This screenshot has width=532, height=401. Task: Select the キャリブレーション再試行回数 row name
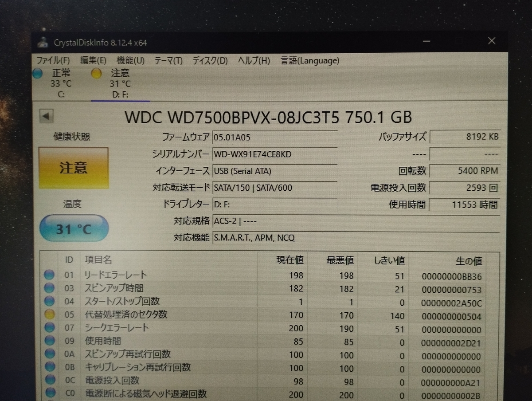138,367
